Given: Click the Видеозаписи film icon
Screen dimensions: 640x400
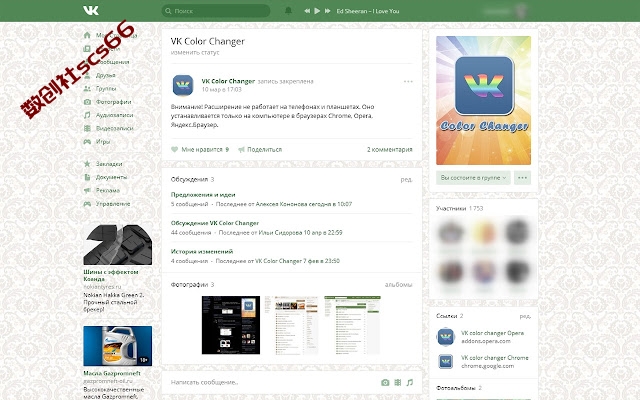Looking at the screenshot, I should (x=87, y=128).
